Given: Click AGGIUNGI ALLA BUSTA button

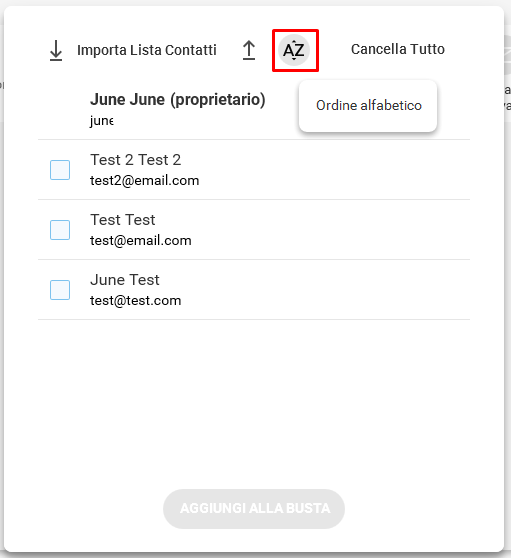Looking at the screenshot, I should coord(254,509).
